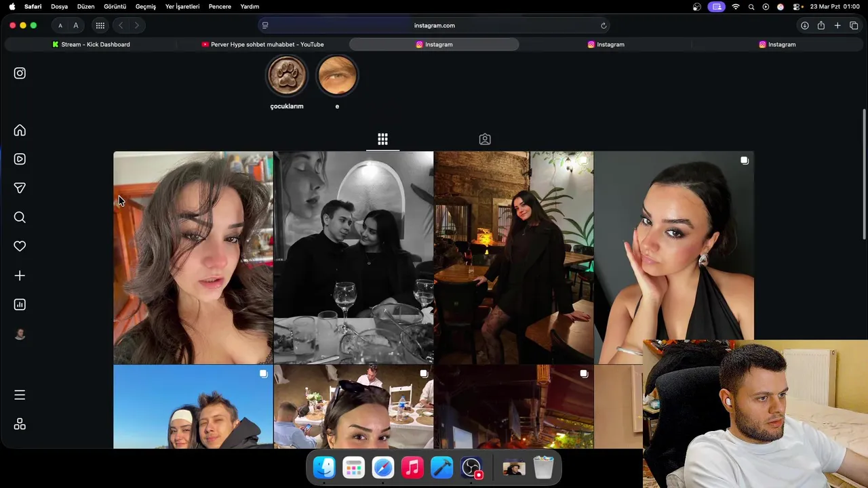Click the Instagram logo in sidebar

point(20,73)
